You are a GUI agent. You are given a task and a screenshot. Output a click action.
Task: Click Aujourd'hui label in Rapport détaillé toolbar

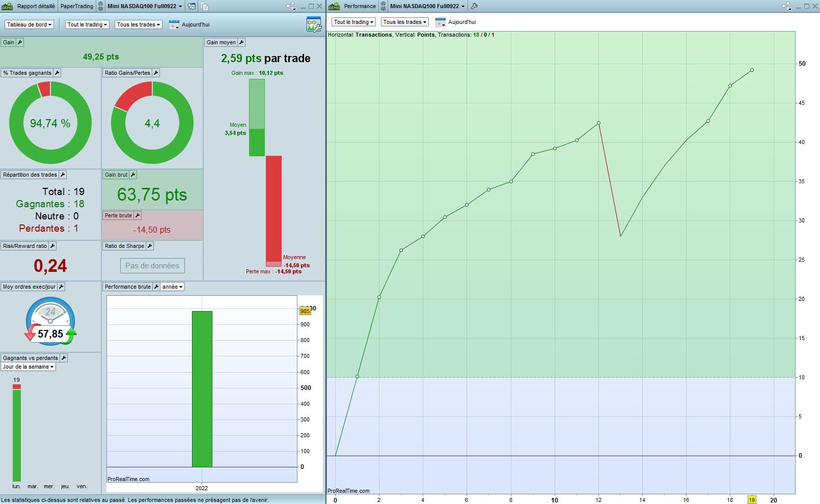click(x=196, y=24)
